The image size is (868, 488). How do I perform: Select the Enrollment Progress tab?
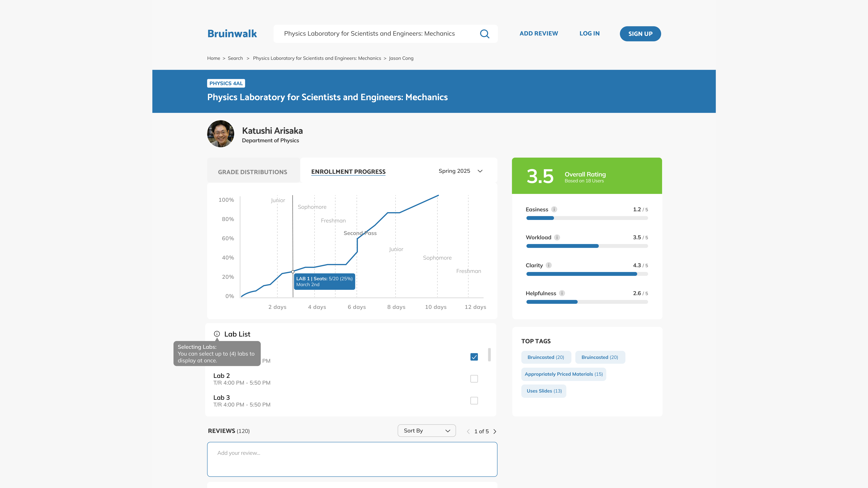tap(348, 171)
